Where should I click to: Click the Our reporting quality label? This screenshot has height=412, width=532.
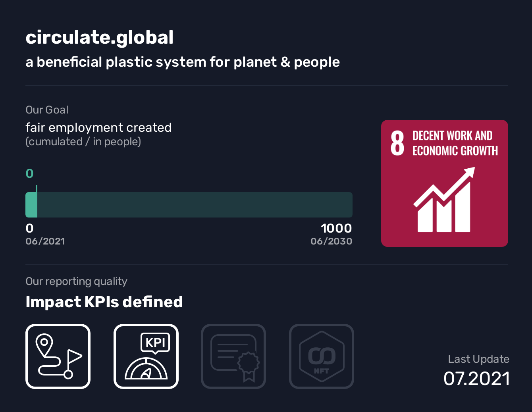pos(76,281)
